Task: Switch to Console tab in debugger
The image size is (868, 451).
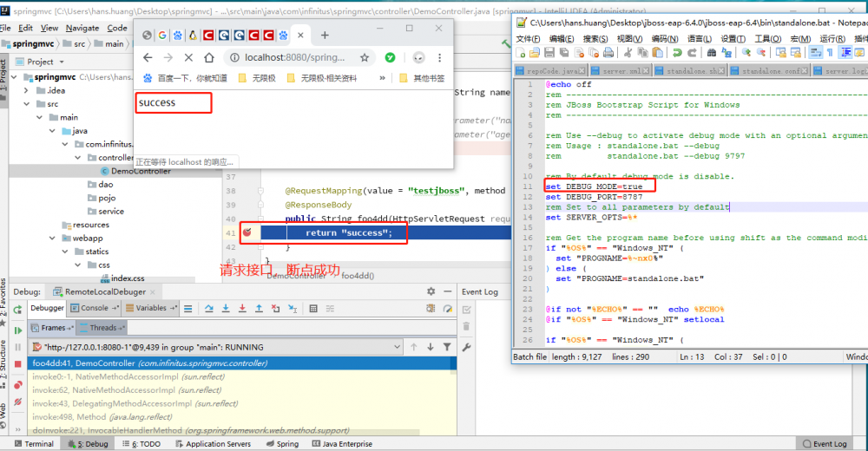Action: (94, 308)
